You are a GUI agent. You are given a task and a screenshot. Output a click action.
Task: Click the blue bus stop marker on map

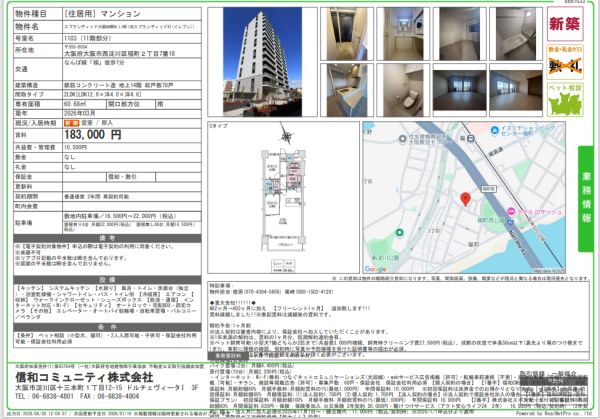[510, 222]
